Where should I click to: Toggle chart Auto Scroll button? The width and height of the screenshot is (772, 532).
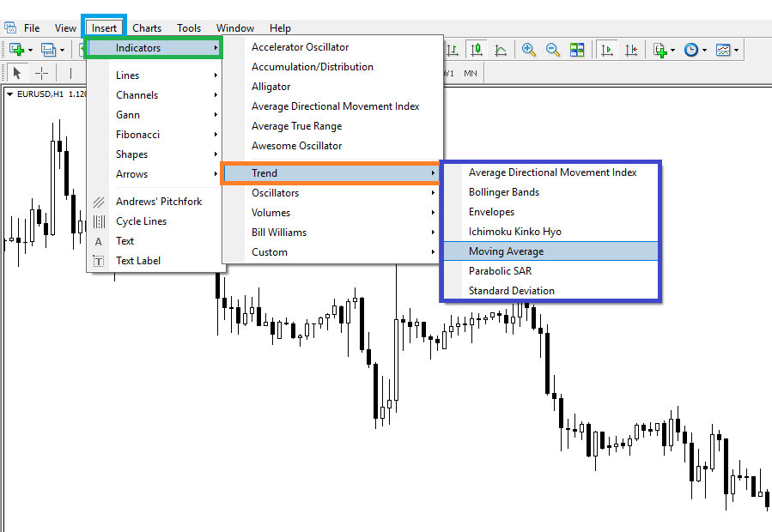pyautogui.click(x=608, y=50)
